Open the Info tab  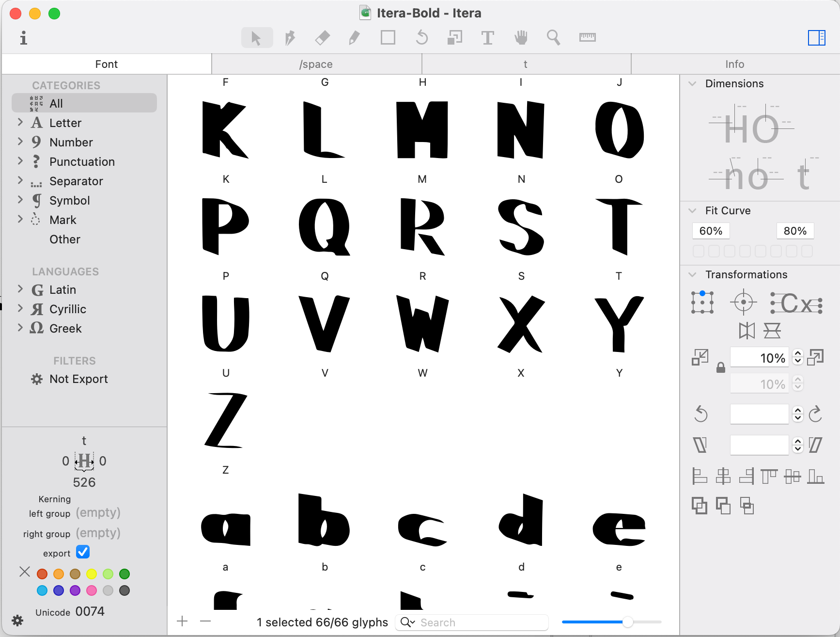click(x=734, y=64)
